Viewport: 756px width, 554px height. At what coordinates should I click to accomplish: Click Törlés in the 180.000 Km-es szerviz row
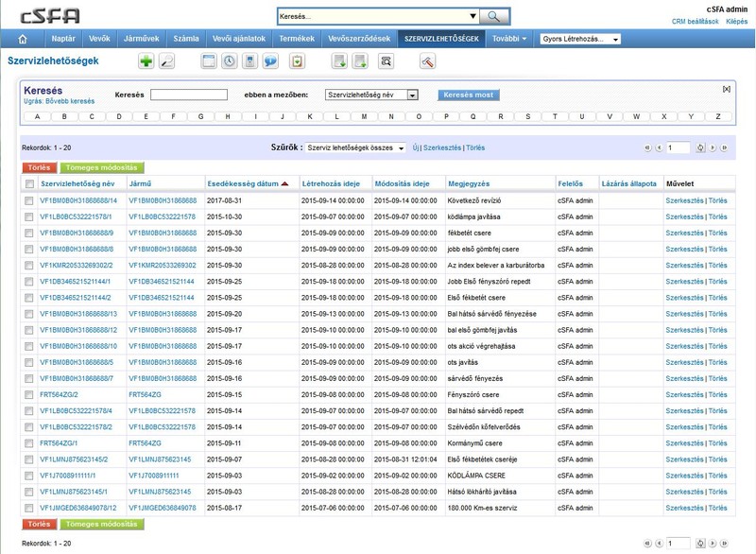pos(717,509)
